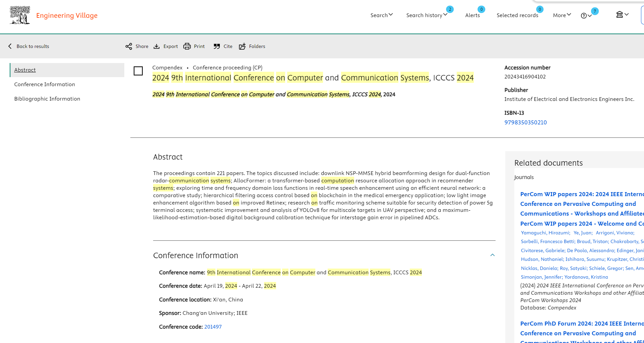Click author Yordanova, Kristina
This screenshot has width=644, height=343.
[586, 277]
